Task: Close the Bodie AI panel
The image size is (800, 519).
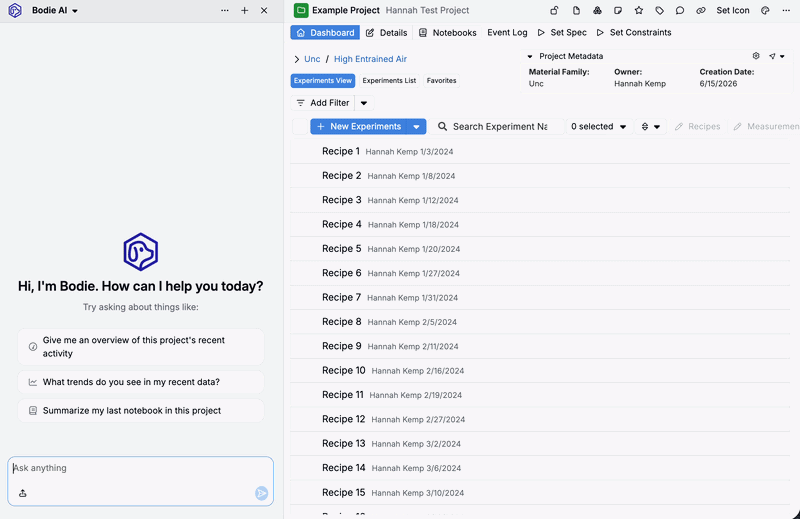Action: [x=264, y=10]
